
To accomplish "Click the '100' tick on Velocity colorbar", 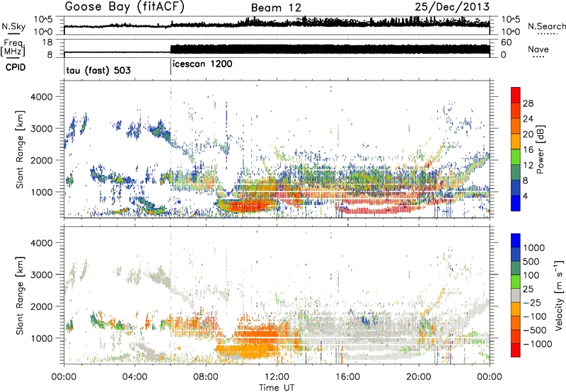I will (x=531, y=275).
